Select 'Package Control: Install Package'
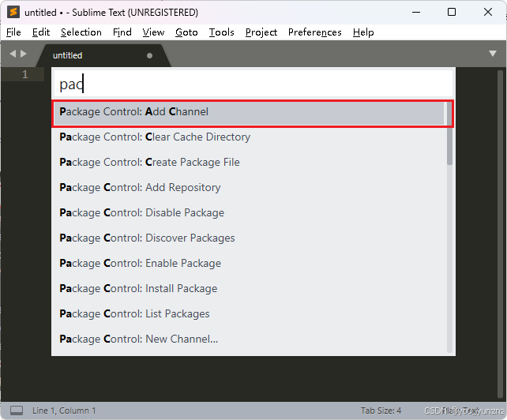507x420 pixels. pyautogui.click(x=249, y=288)
